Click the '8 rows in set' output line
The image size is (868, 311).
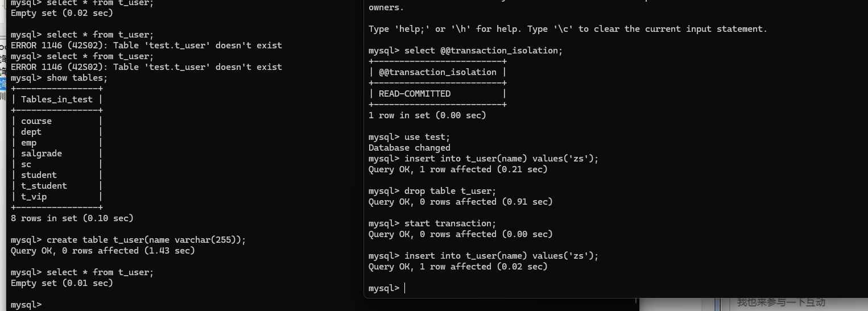tap(72, 218)
